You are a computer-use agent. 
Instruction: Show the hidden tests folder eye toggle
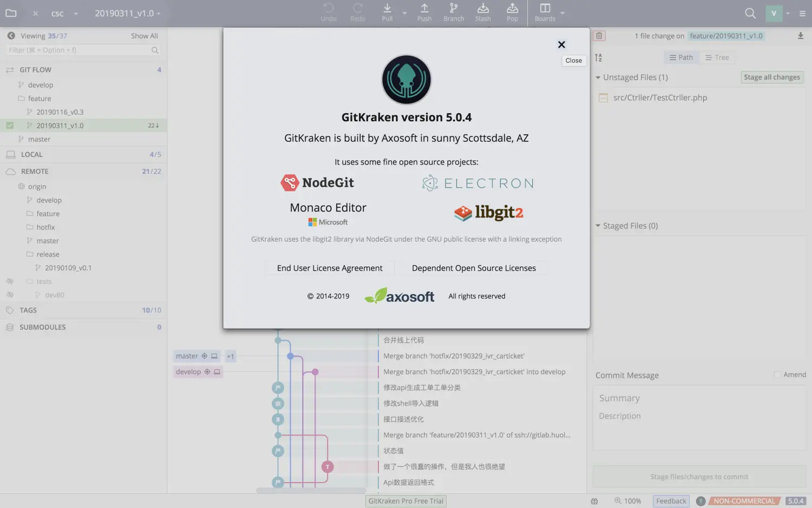(x=10, y=282)
